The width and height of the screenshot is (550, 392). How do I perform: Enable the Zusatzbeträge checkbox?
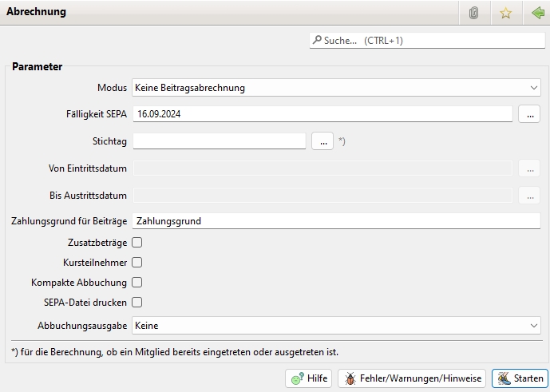pos(137,242)
